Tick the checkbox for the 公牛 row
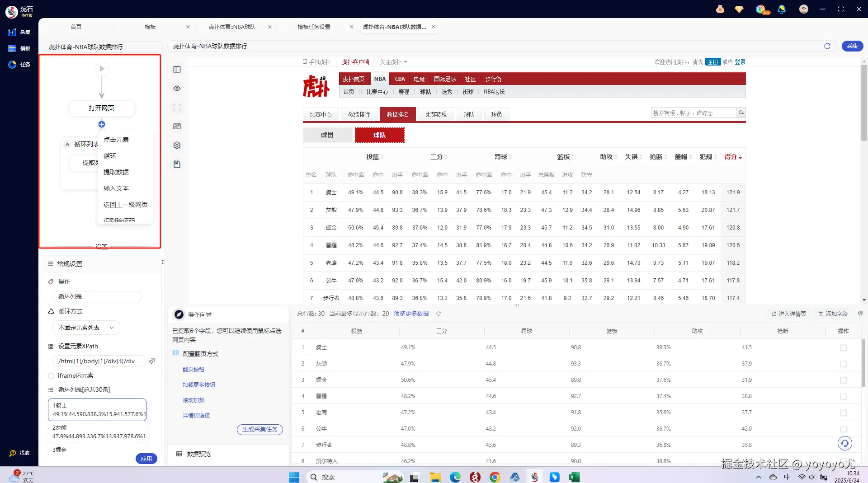This screenshot has width=868, height=483. pyautogui.click(x=843, y=429)
